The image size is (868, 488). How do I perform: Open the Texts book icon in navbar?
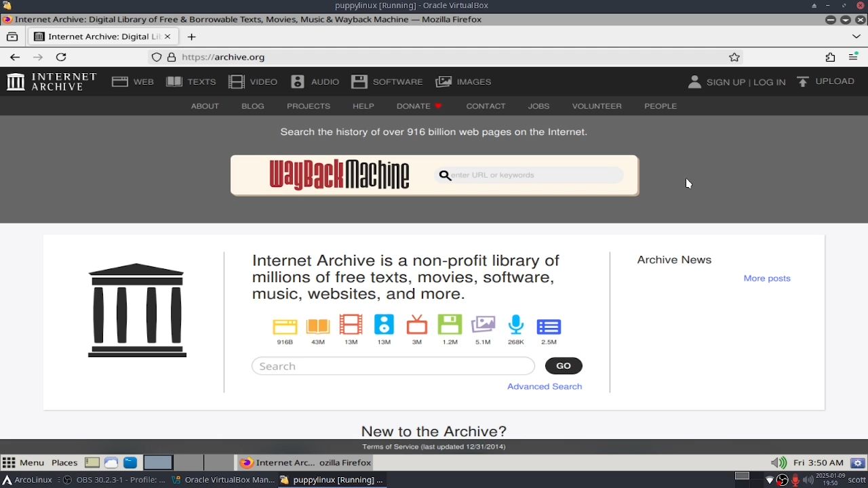click(x=174, y=82)
